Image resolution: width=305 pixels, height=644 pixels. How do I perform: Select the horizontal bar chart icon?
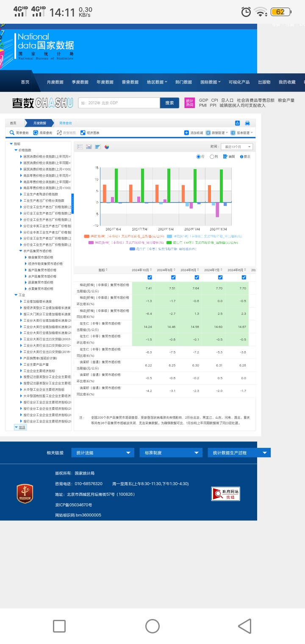tap(97, 147)
